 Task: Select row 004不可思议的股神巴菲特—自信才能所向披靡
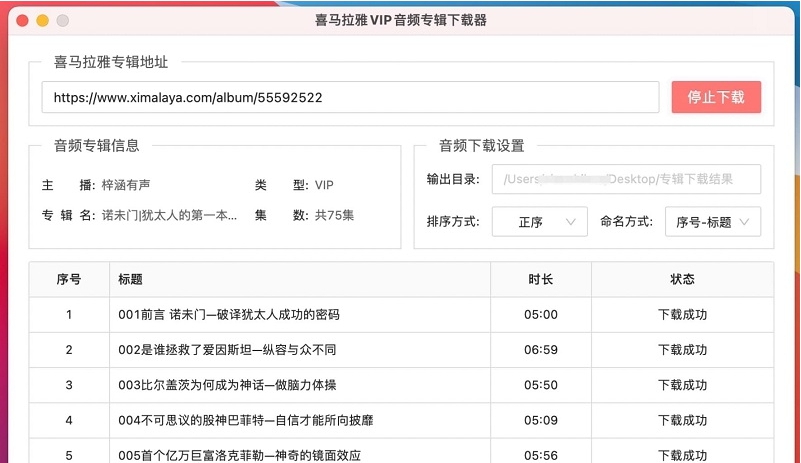point(402,421)
